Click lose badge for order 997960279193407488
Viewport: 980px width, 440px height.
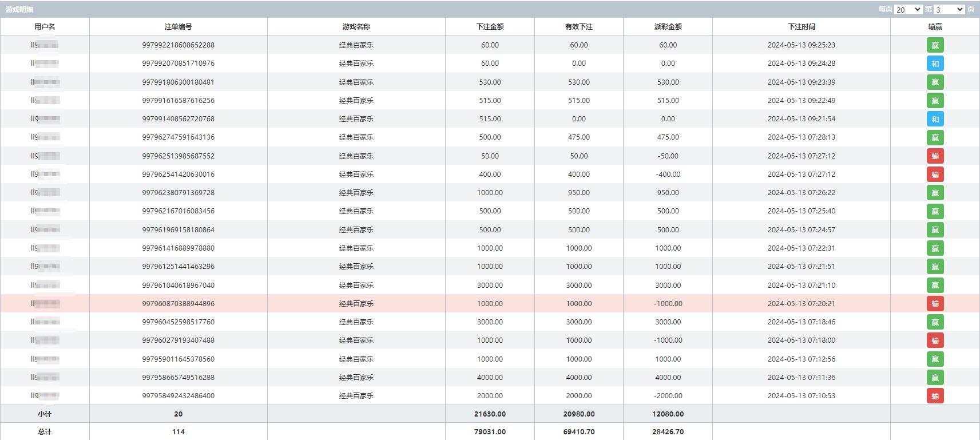(935, 340)
